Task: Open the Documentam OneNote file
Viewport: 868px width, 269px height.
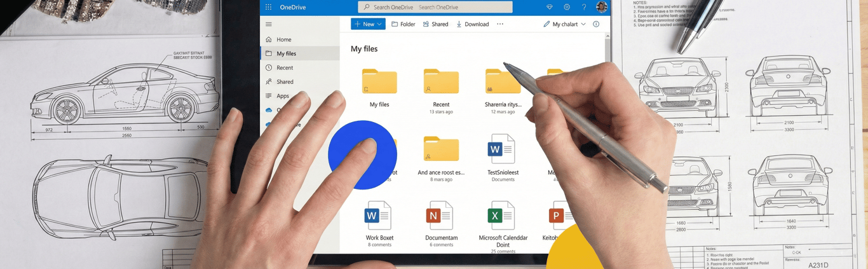Action: point(440,216)
